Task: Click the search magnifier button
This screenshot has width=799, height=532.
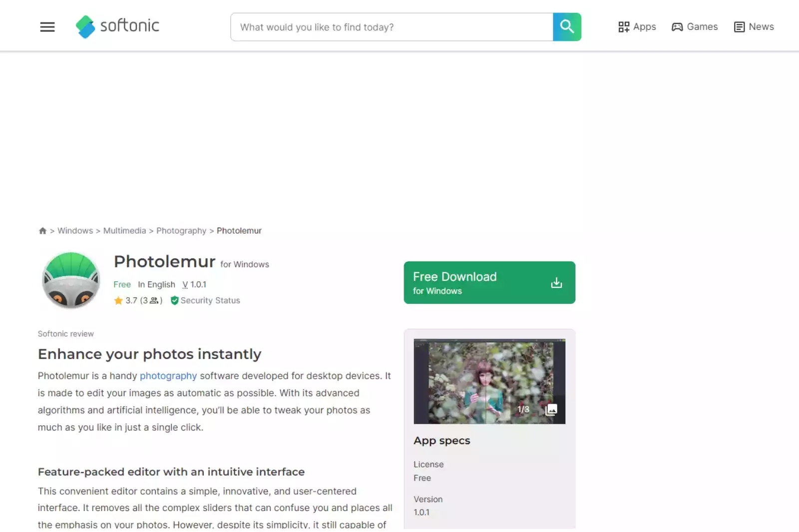Action: tap(567, 27)
